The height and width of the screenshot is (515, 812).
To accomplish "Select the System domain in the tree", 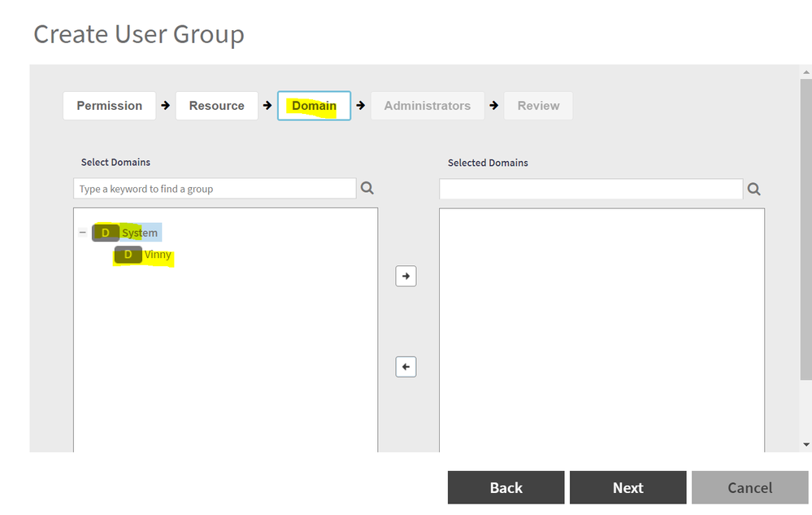I will (x=140, y=233).
